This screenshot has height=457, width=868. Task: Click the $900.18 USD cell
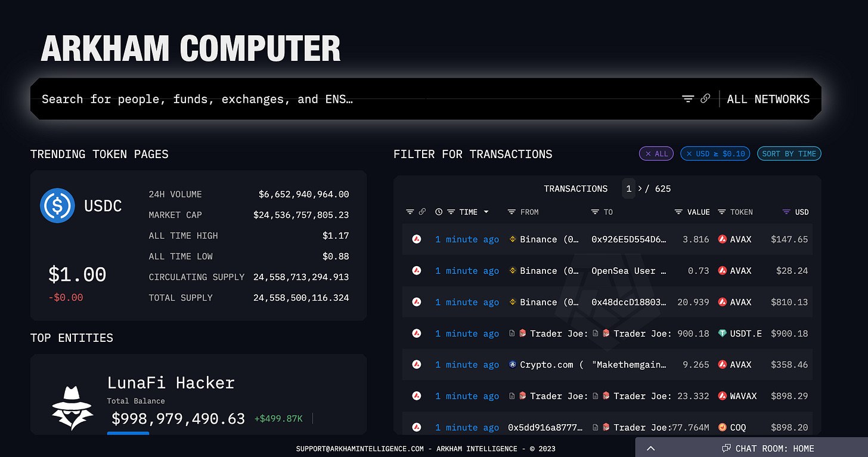tap(789, 333)
